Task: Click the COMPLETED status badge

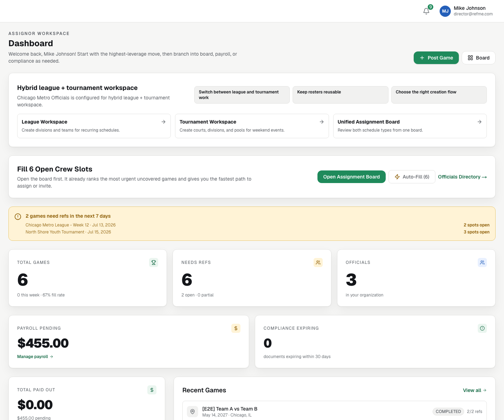Action: click(x=448, y=412)
